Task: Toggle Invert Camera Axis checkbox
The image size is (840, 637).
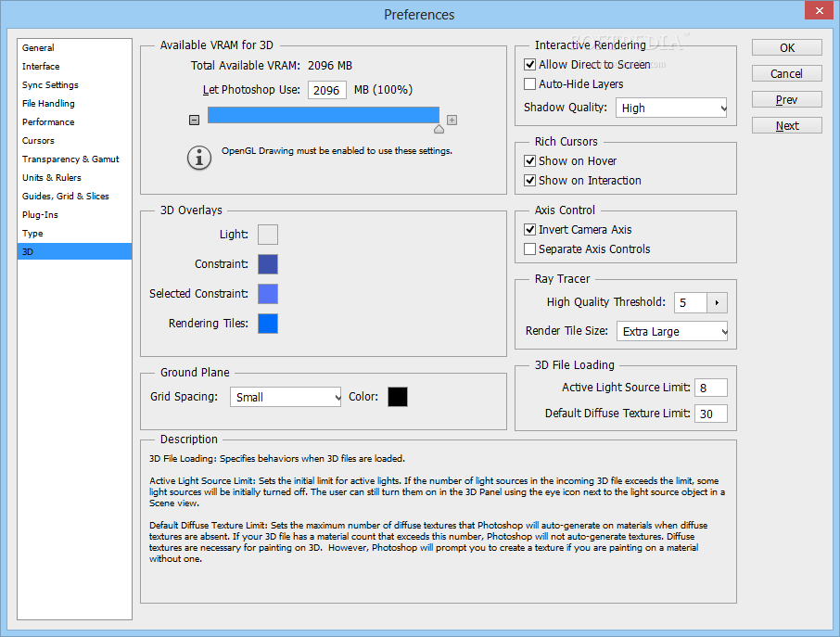Action: pyautogui.click(x=529, y=230)
